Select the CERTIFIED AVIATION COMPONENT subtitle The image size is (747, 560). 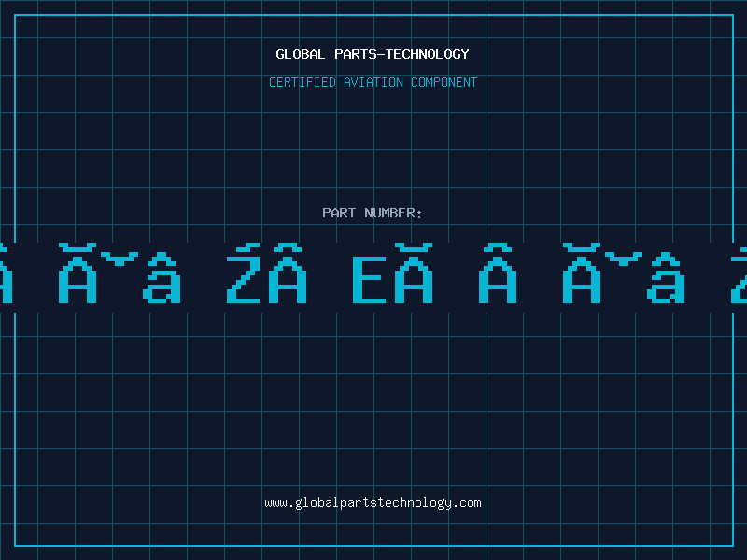tap(373, 82)
